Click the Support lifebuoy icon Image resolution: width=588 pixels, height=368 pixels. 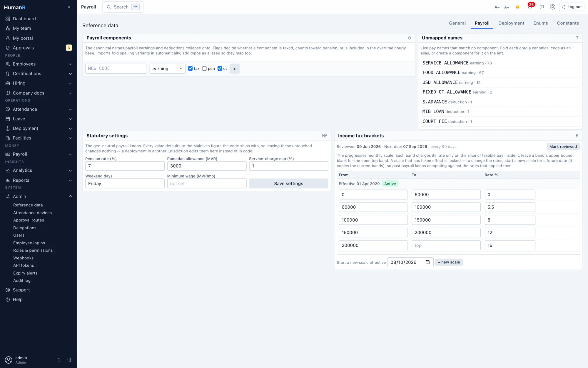pos(8,290)
